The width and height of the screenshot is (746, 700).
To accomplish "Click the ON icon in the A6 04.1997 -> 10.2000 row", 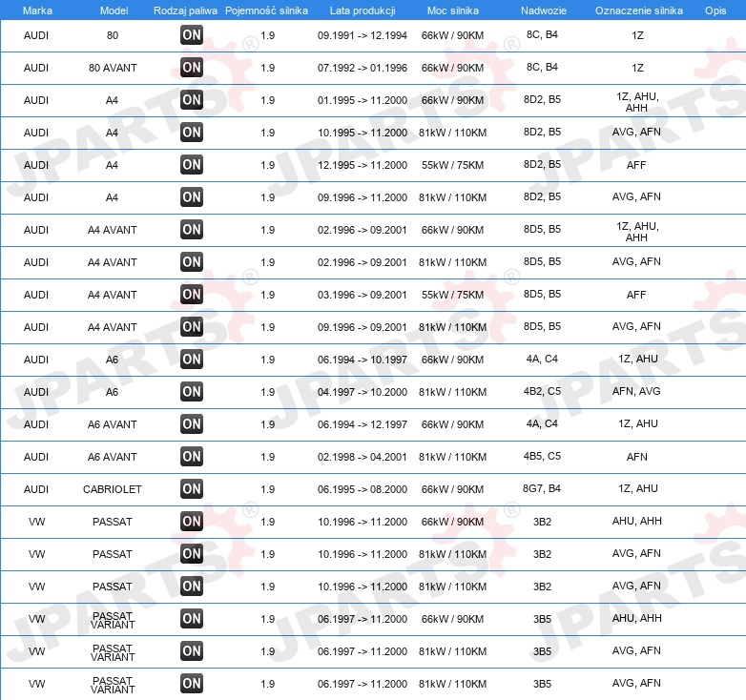I will [192, 391].
